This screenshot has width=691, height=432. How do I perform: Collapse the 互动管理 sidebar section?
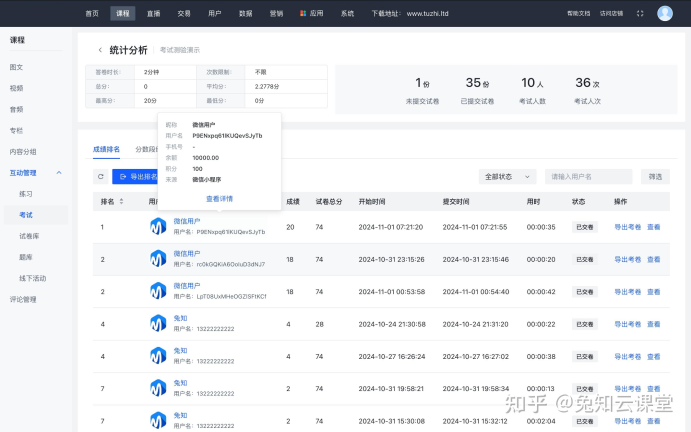coord(59,173)
